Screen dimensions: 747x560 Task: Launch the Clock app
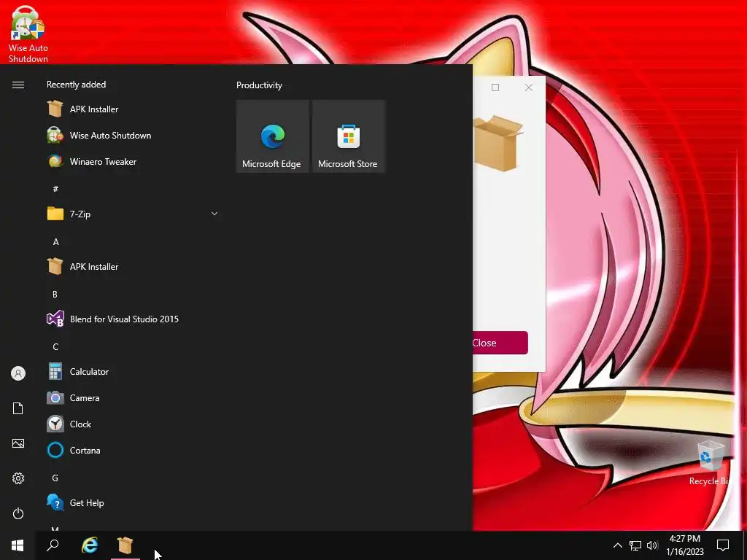(133, 424)
